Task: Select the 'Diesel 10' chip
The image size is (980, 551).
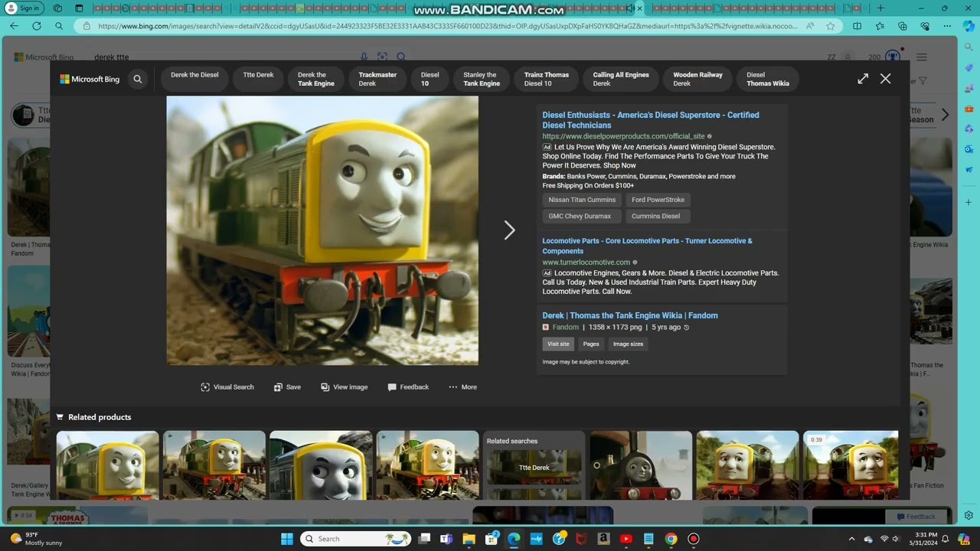Action: 430,79
